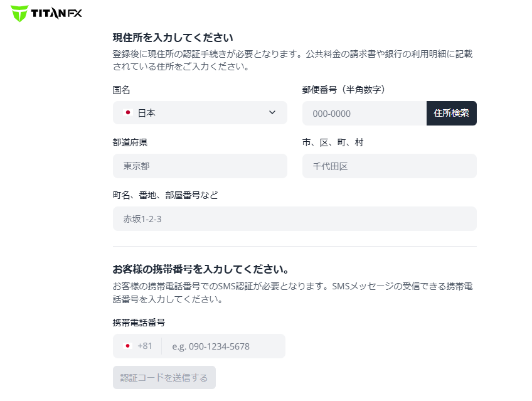Image resolution: width=532 pixels, height=401 pixels.
Task: Click the Titan FX green logo icon
Action: point(19,13)
